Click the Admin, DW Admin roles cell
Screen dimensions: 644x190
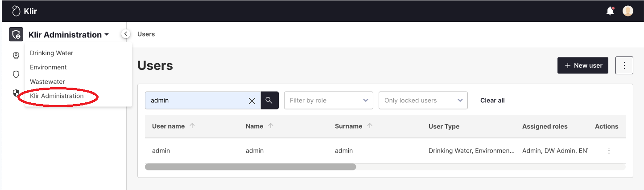tap(555, 151)
